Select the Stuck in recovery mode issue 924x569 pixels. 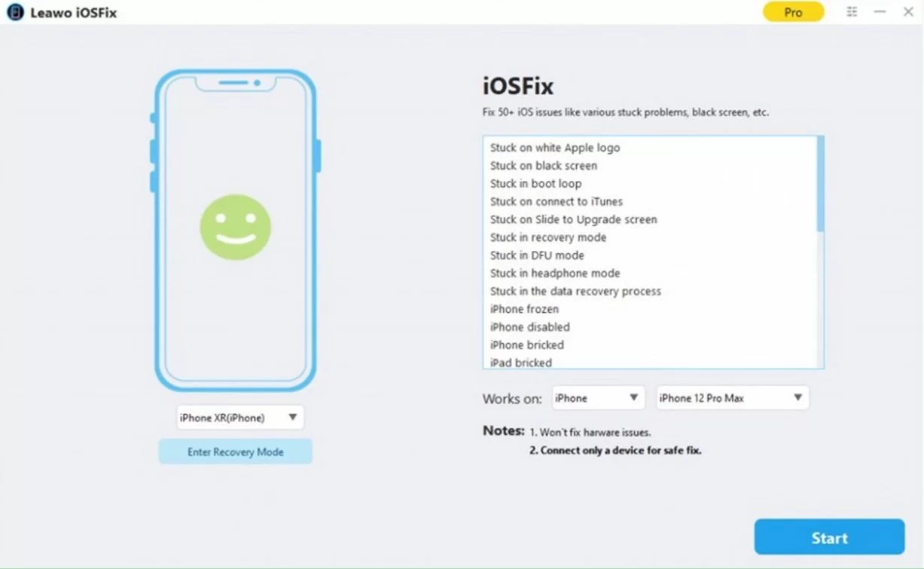point(547,237)
